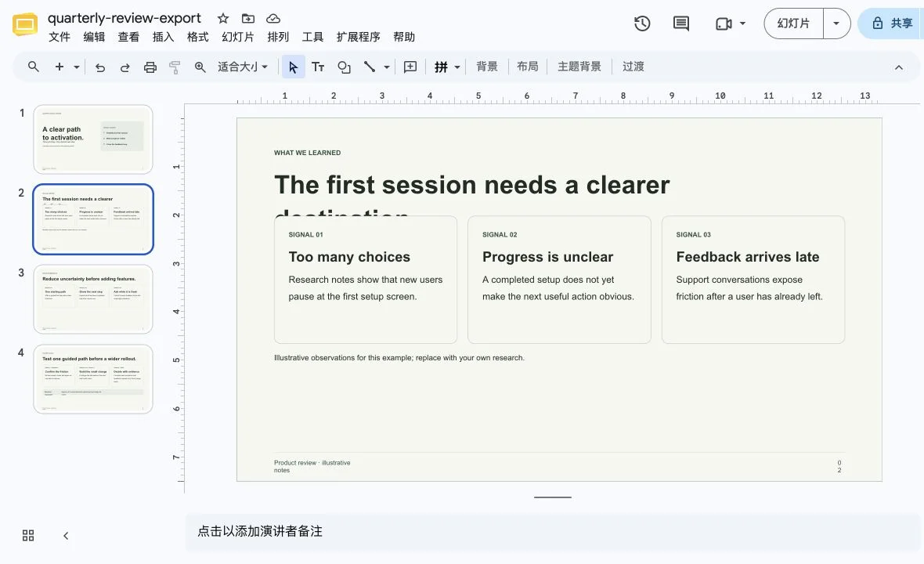Search the menus with magnifier icon
924x564 pixels.
(34, 67)
